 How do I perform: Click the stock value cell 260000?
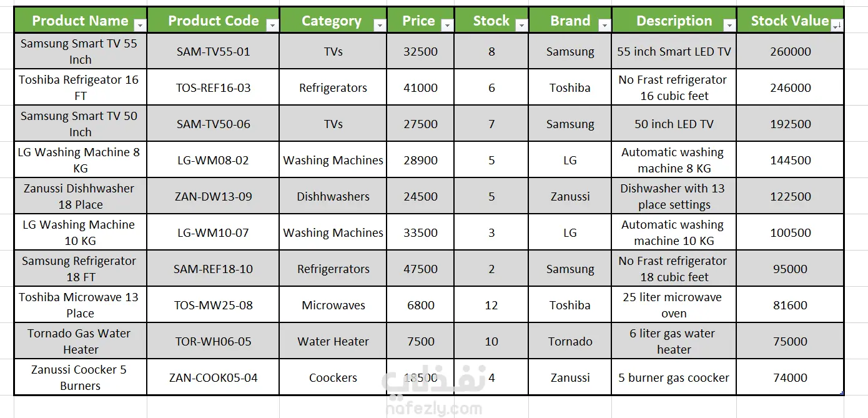tap(791, 51)
